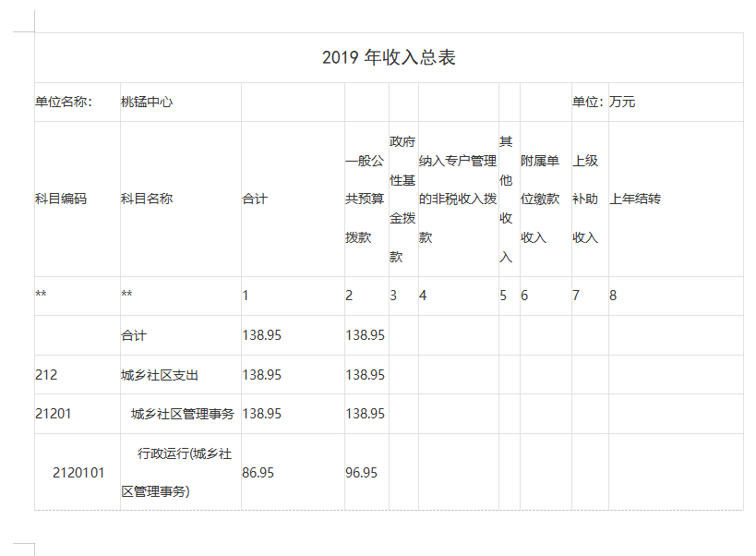This screenshot has height=556, width=756.
Task: Click the "城乡社区支出" subject name cell
Action: coord(160,375)
